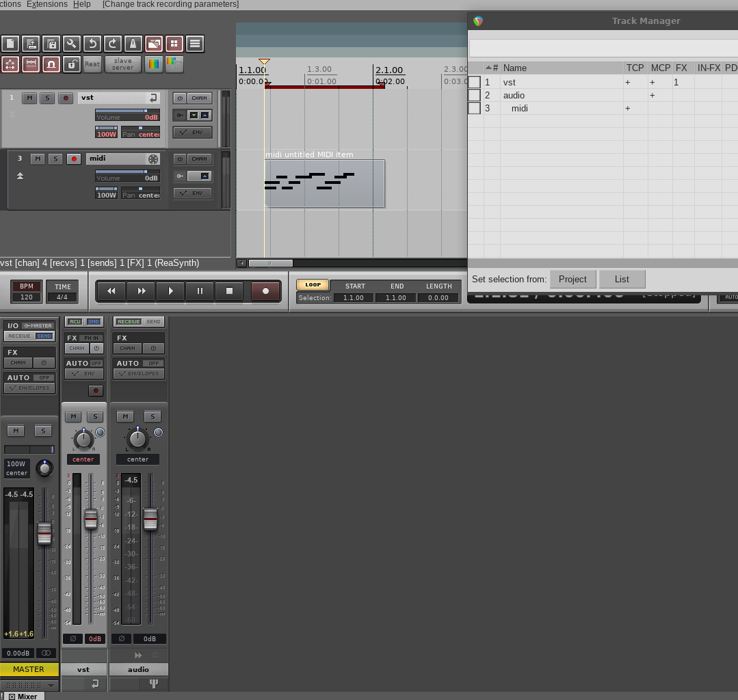
Task: Click the ENVELOPES button on the master strip
Action: [x=29, y=388]
